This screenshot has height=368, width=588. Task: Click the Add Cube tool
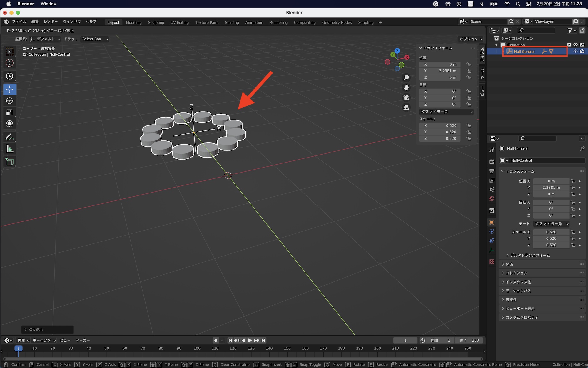tap(9, 162)
